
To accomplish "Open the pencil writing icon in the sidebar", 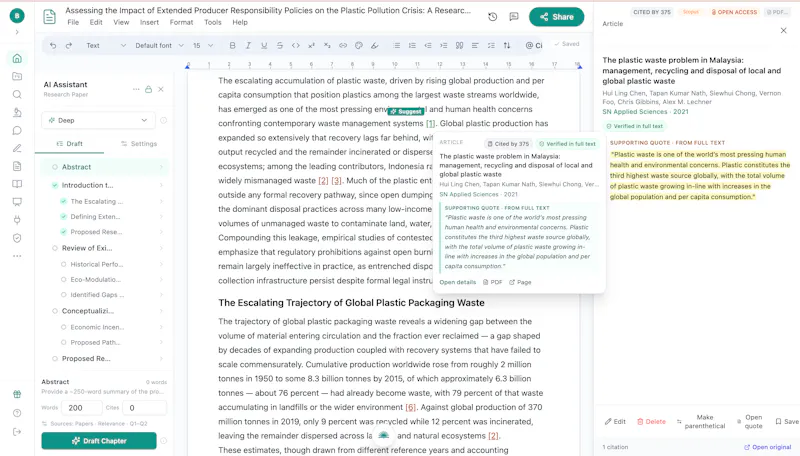I will [17, 148].
